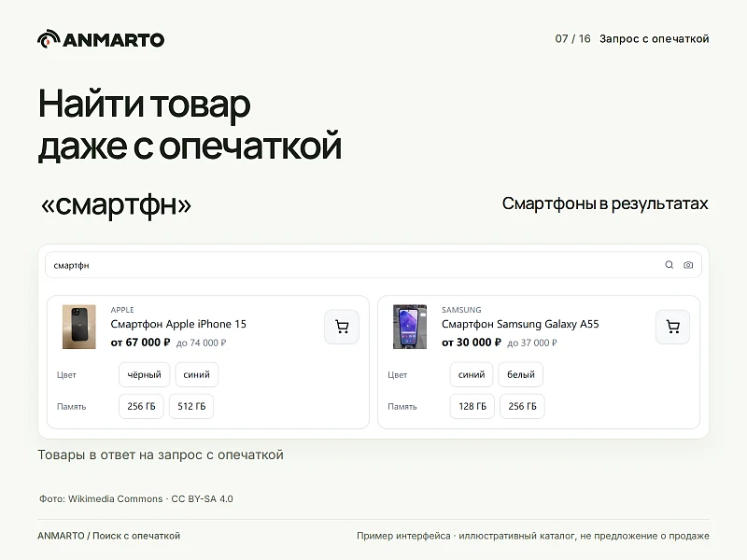747x560 pixels.
Task: Click header text "Запрос с опечаткой"
Action: pos(655,39)
